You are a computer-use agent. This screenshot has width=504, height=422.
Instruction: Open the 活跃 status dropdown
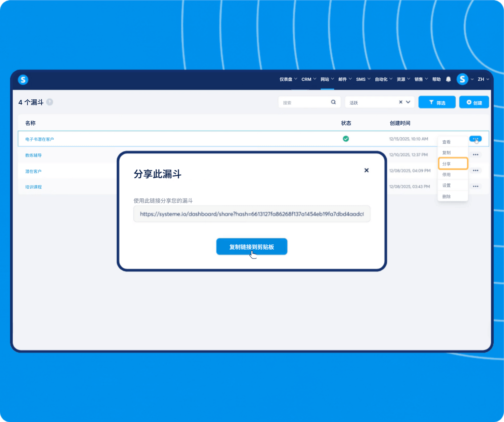click(379, 102)
